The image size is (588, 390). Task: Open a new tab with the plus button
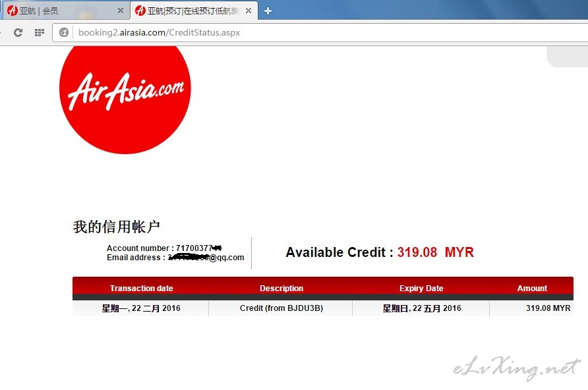(268, 11)
